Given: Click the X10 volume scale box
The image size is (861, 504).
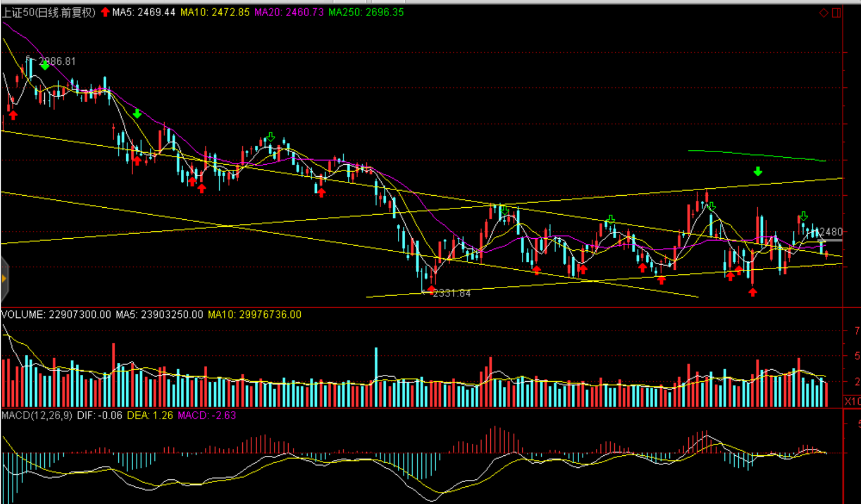Looking at the screenshot, I should (852, 401).
